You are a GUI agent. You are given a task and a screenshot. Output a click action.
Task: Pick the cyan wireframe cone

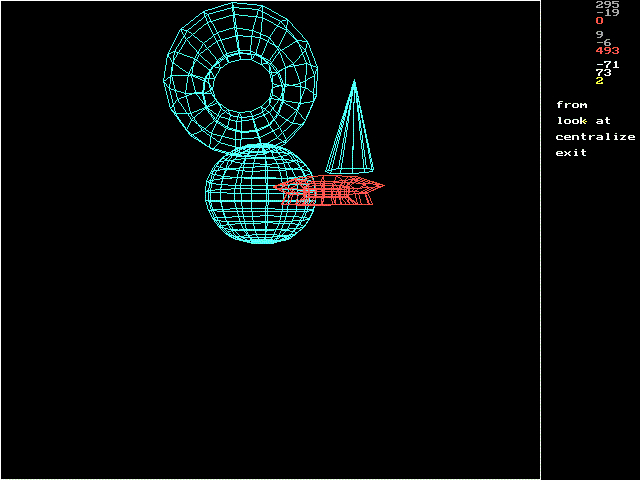pyautogui.click(x=350, y=127)
